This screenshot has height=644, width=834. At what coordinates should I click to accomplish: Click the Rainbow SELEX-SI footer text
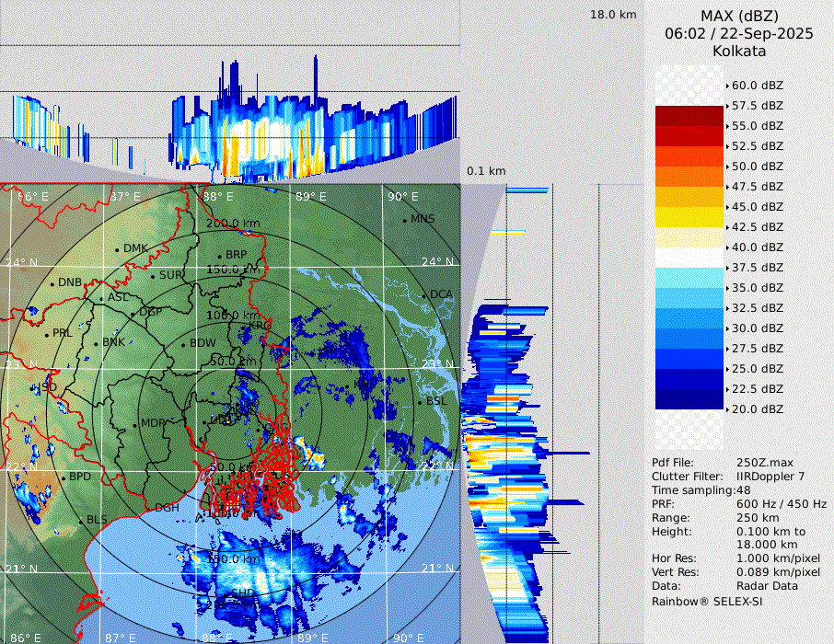707,601
